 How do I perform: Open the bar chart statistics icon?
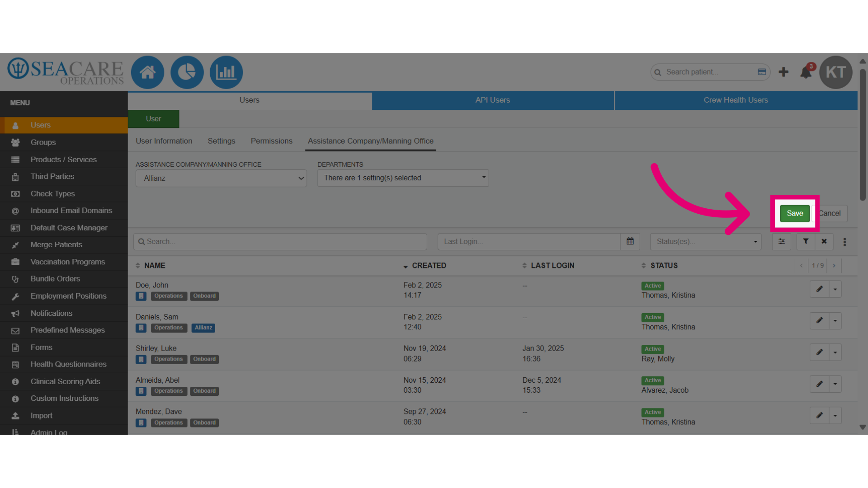pos(226,72)
